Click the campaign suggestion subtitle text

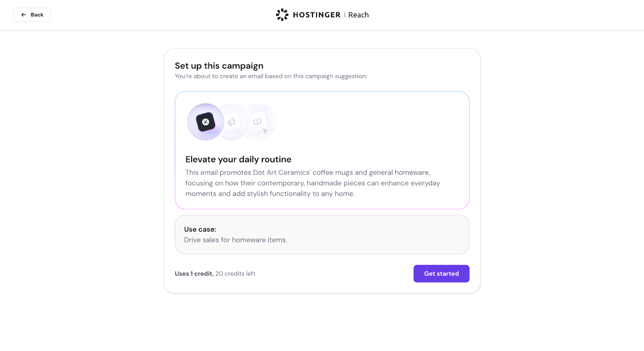pyautogui.click(x=271, y=76)
